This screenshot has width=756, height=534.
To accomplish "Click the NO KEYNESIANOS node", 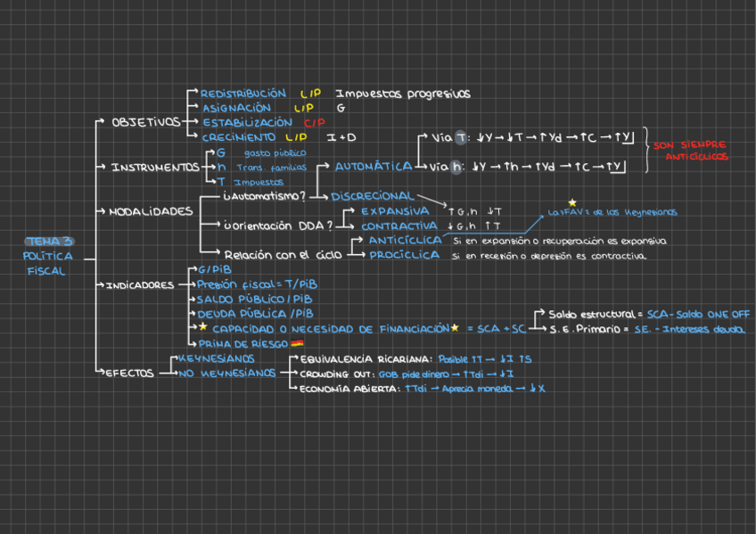I will (227, 374).
